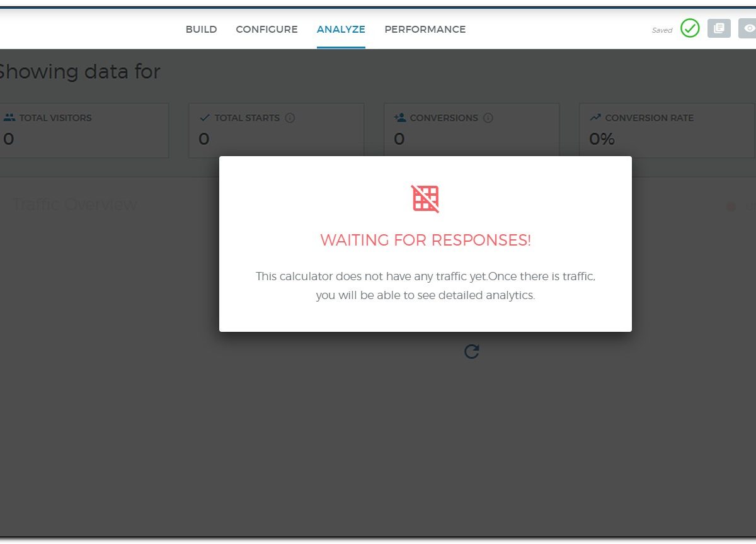The width and height of the screenshot is (756, 544).
Task: Go to the PERFORMANCE tab
Action: tap(425, 30)
